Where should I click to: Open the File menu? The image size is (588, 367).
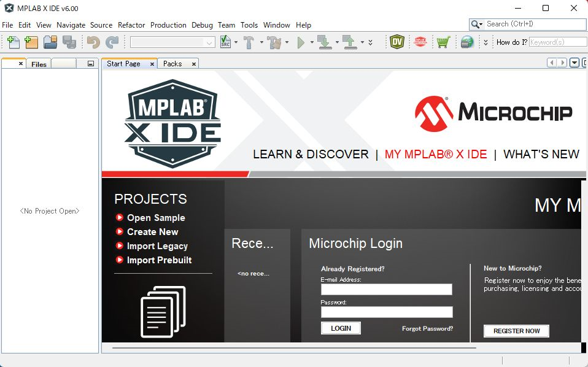coord(7,25)
